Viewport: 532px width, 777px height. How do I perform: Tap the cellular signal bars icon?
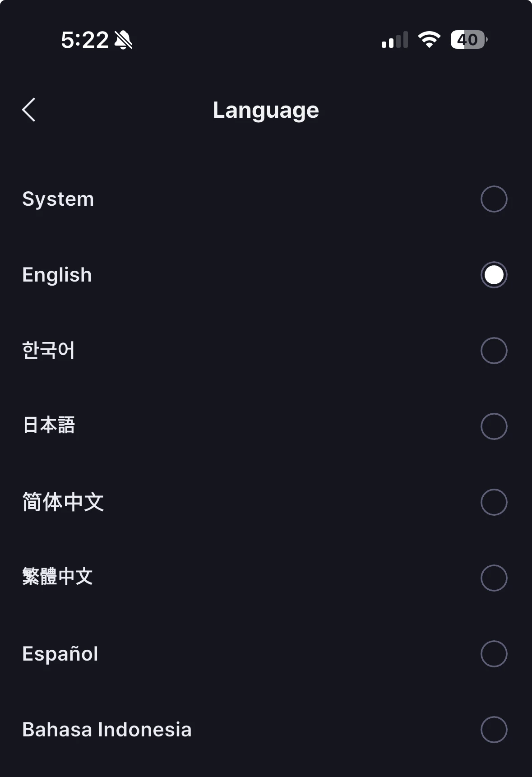pos(395,40)
